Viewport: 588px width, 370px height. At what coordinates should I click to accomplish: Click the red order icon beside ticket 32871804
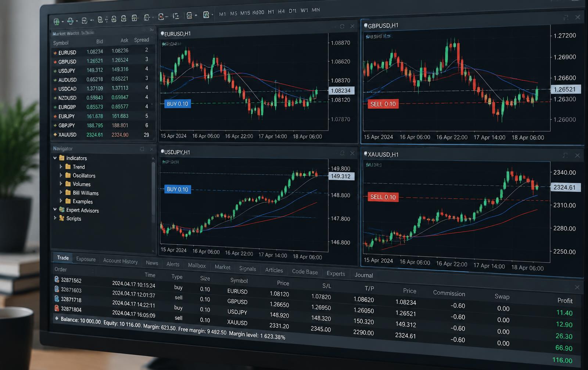click(x=57, y=308)
